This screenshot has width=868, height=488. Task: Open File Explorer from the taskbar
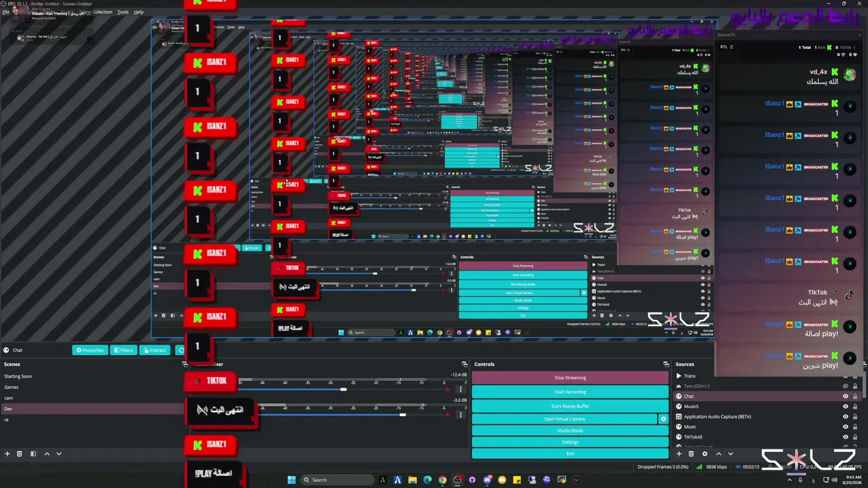click(412, 480)
